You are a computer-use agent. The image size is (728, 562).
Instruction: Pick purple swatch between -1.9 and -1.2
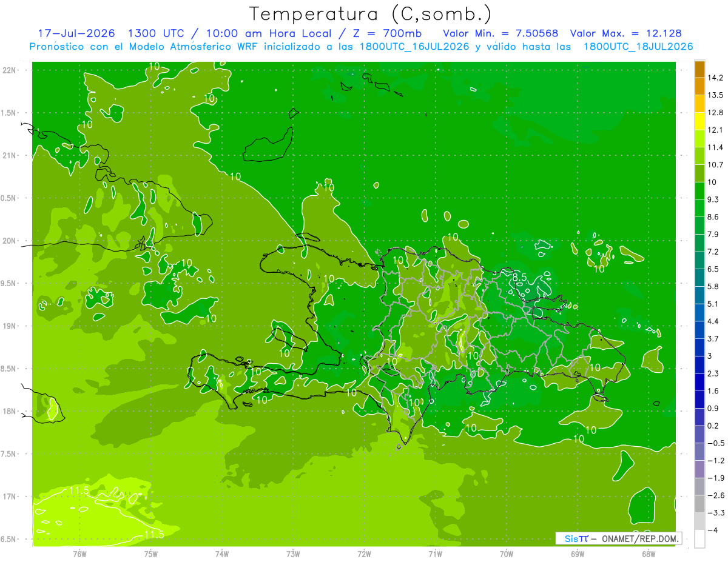[x=699, y=469]
